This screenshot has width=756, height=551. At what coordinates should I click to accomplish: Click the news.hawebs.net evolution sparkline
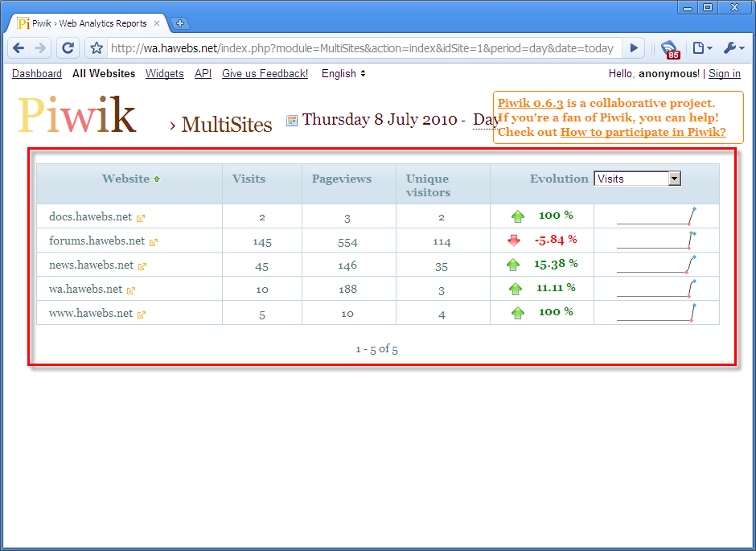[655, 265]
